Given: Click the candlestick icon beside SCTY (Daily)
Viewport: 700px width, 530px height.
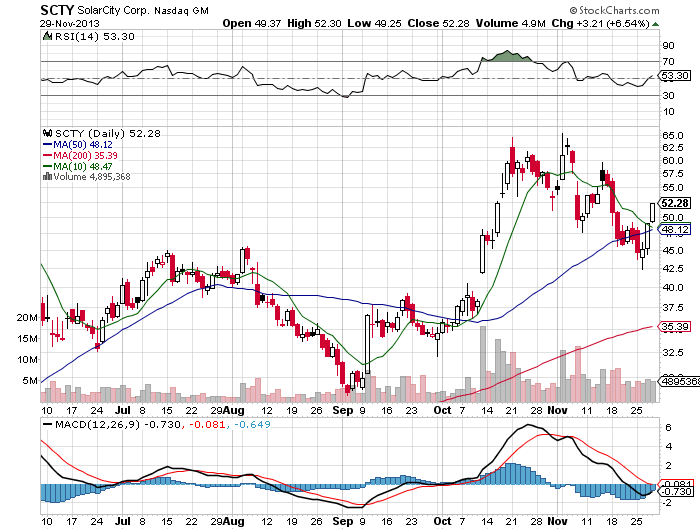Looking at the screenshot, I should coord(47,133).
